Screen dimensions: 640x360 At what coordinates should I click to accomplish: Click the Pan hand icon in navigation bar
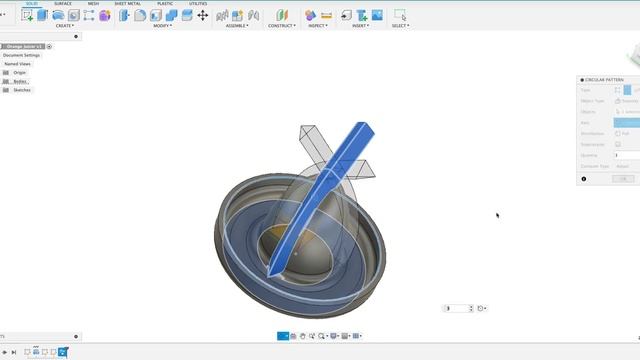[302, 336]
